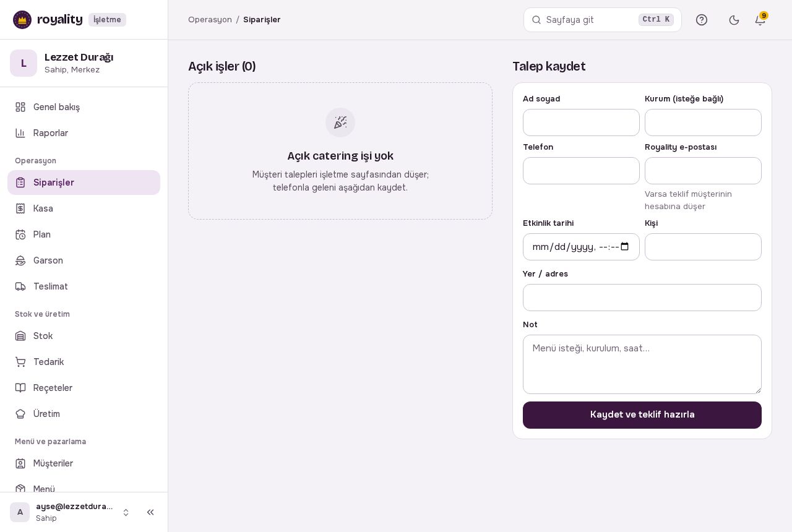Screen dimensions: 792x532
Task: Click Kaydet ve teklif hazırla button
Action: click(642, 415)
